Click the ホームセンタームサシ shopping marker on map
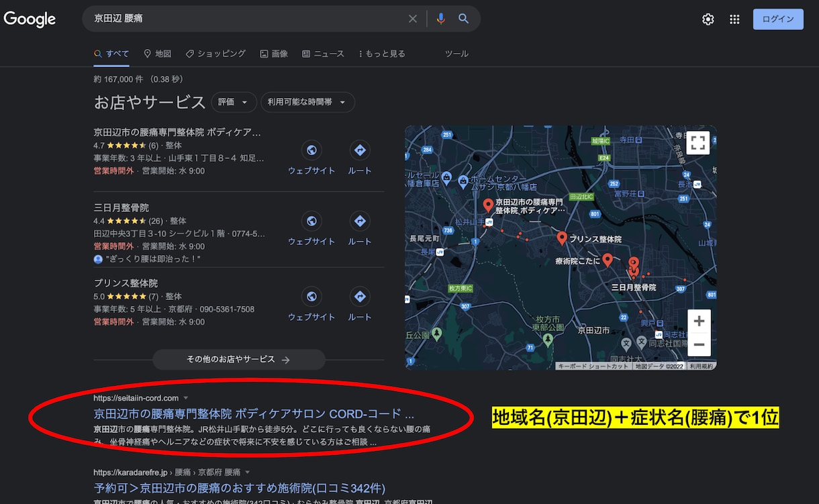This screenshot has height=504, width=819. coord(463,181)
